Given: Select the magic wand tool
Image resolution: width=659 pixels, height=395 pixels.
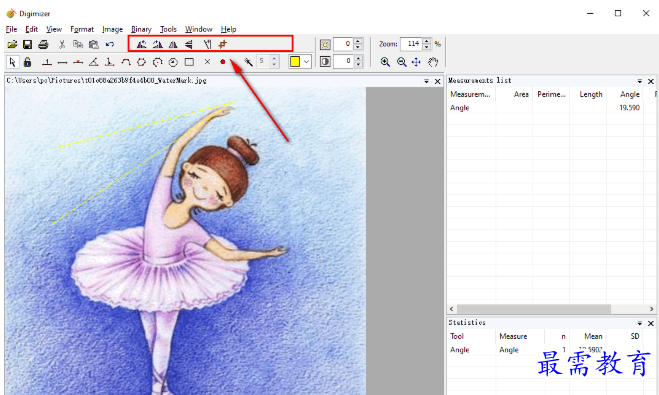Looking at the screenshot, I should (x=248, y=62).
